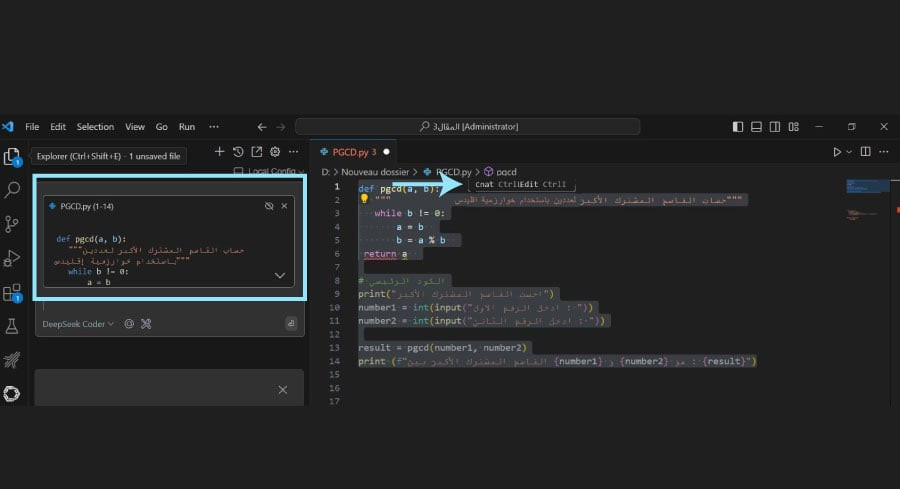Start a new chat session with plus icon
Screen dimensions: 900x489
click(x=219, y=152)
